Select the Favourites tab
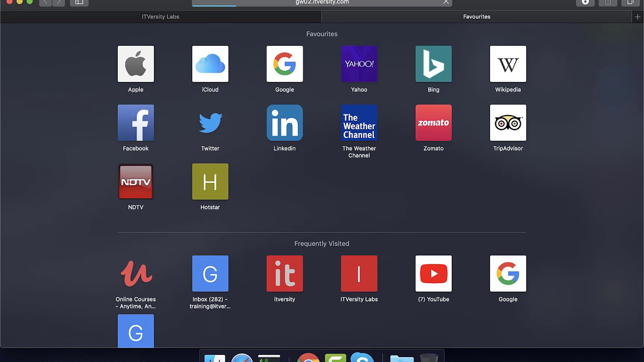644x362 pixels. click(476, 17)
